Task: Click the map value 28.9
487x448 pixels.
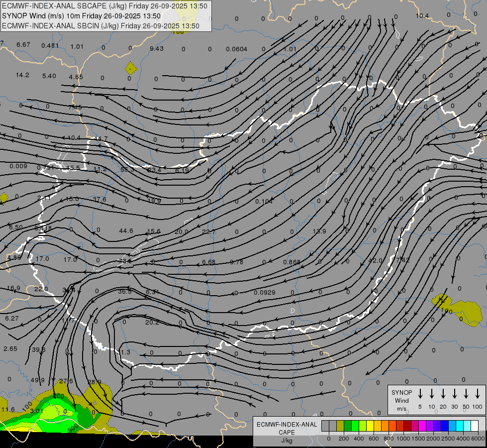Action: tap(95, 382)
